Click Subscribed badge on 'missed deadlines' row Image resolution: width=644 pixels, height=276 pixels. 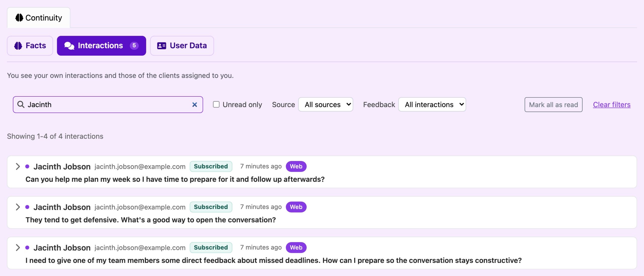211,247
